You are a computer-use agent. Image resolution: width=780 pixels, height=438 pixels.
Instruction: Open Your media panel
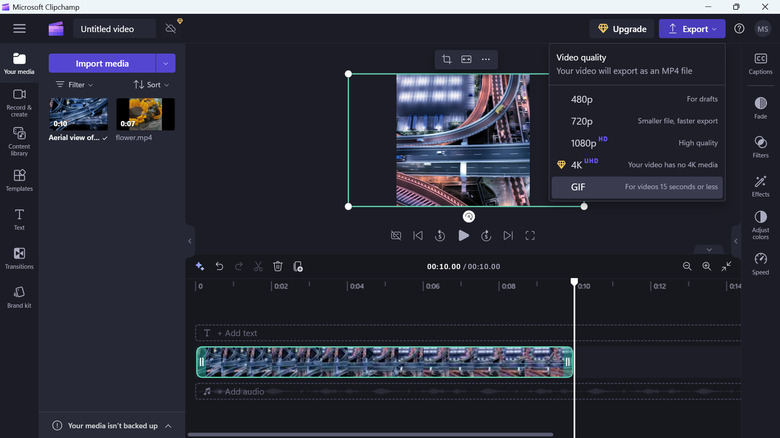[x=19, y=64]
